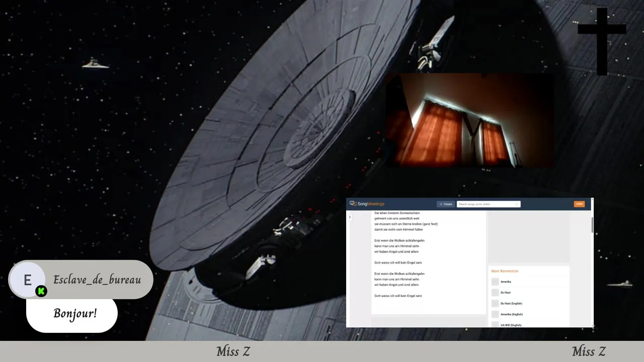Click lyric 'damit sie nicht vom Himmel fallen'

click(398, 229)
